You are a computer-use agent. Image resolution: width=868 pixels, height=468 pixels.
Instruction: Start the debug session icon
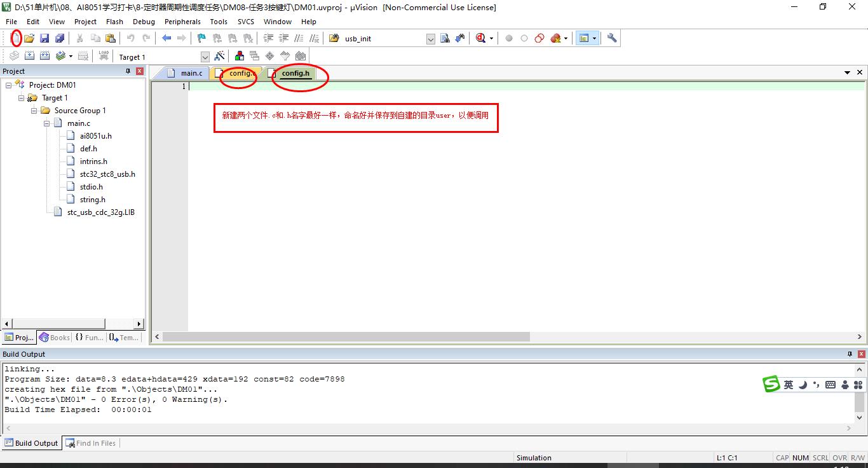tap(481, 38)
